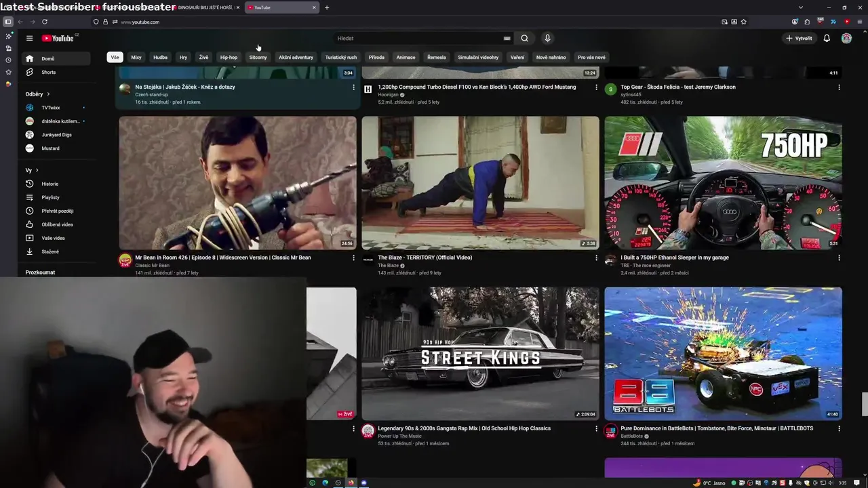Open Discord from the taskbar

click(x=363, y=483)
